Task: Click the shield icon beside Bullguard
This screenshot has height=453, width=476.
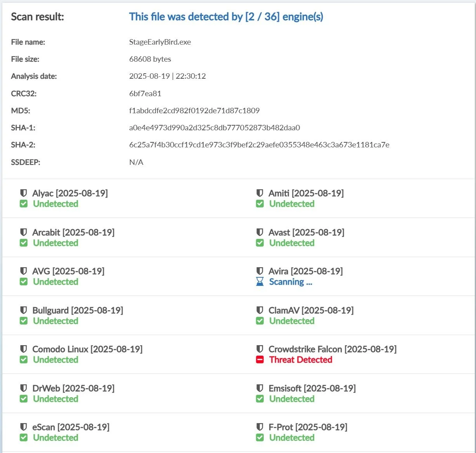Action: (x=24, y=310)
